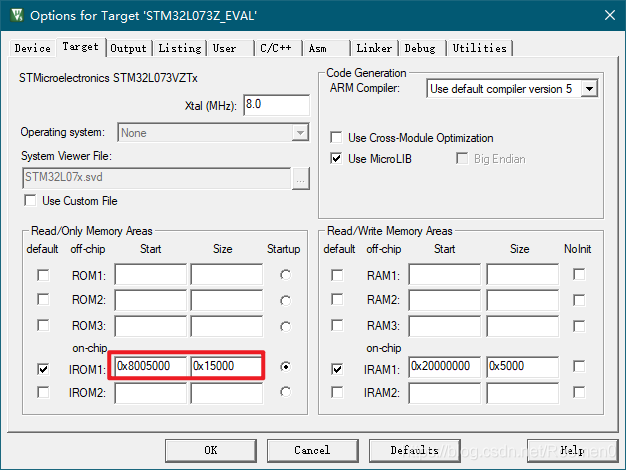Toggle the Use MicroLIB checkbox
This screenshot has height=470, width=626.
(x=336, y=159)
